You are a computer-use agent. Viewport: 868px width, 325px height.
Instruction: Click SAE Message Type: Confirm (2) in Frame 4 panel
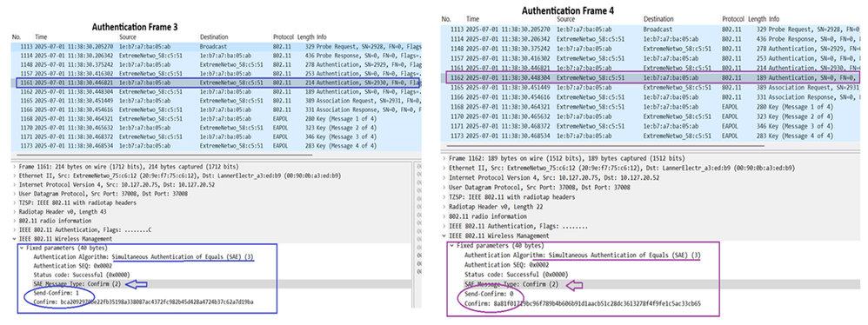tap(511, 285)
